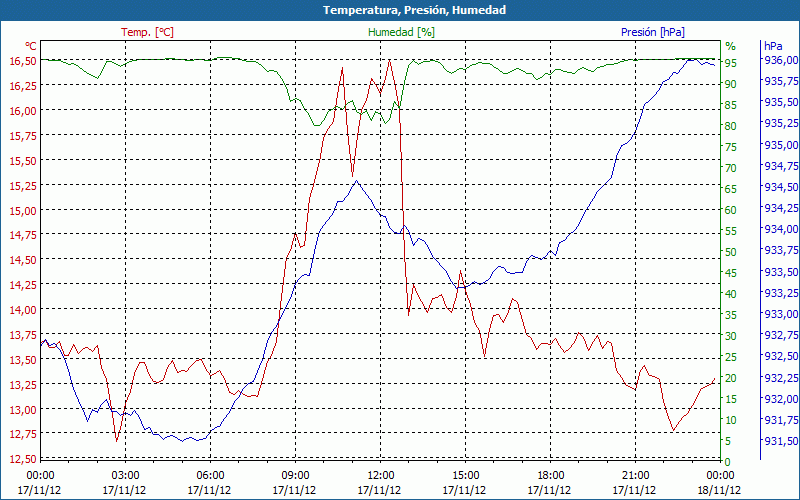Click the humidity axis value 35
This screenshot has width=800, height=500.
731,315
